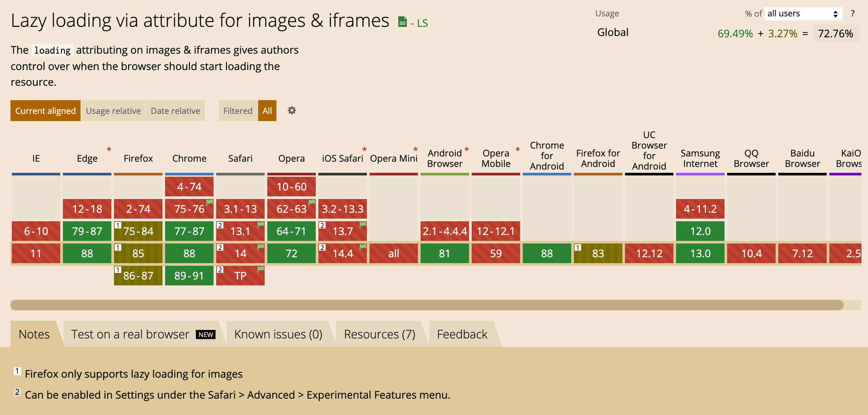Click the Feedback button
Screen dimensions: 868x415
click(x=462, y=333)
